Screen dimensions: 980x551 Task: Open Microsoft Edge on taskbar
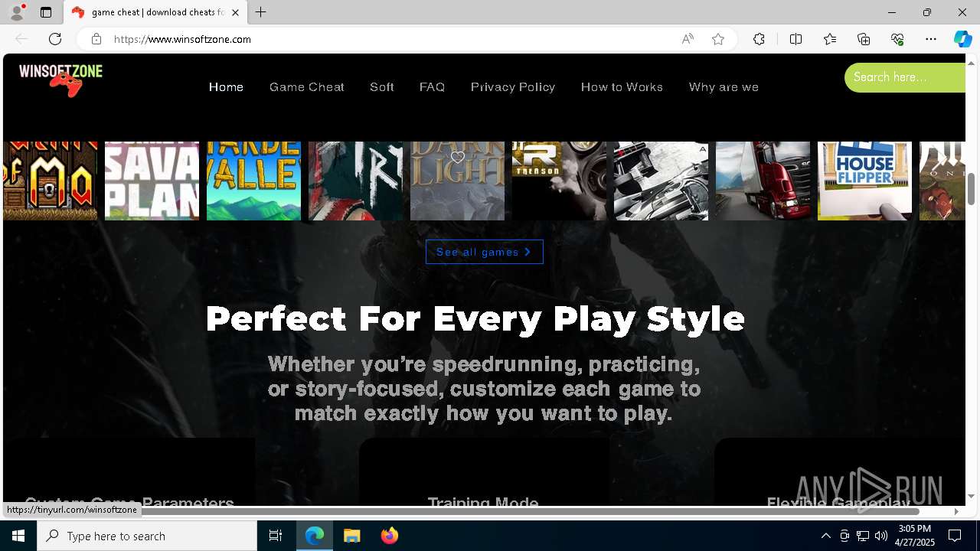click(x=315, y=536)
